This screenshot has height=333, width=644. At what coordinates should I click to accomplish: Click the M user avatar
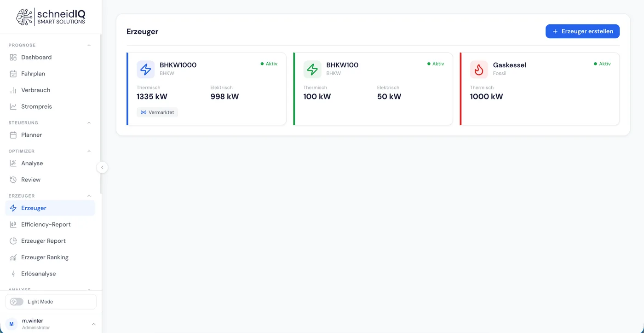click(11, 324)
